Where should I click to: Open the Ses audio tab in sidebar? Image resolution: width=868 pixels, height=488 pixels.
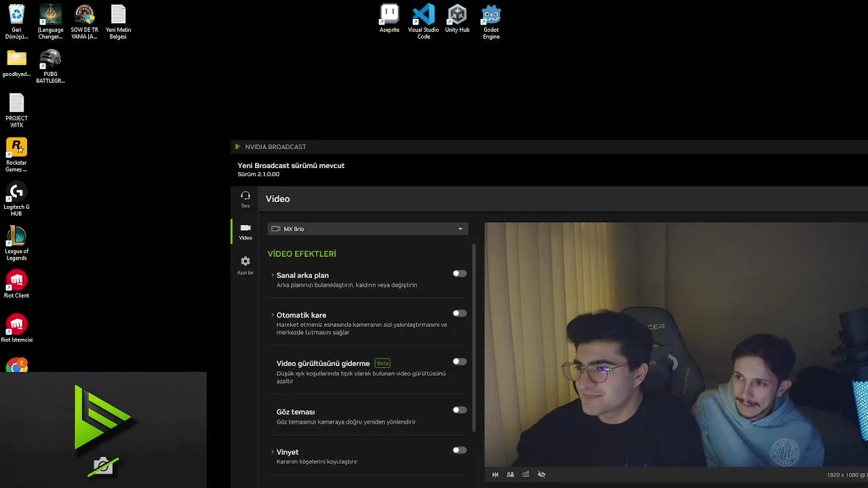pos(245,199)
